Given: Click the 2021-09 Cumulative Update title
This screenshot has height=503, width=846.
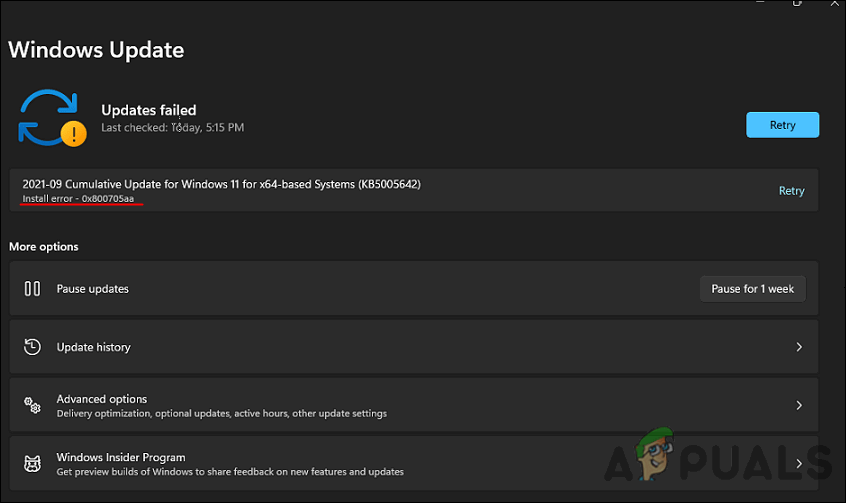Looking at the screenshot, I should tap(221, 184).
